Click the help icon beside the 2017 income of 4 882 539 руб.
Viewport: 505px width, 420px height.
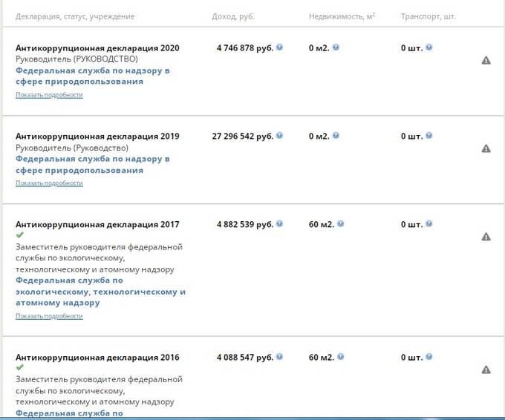tap(279, 223)
